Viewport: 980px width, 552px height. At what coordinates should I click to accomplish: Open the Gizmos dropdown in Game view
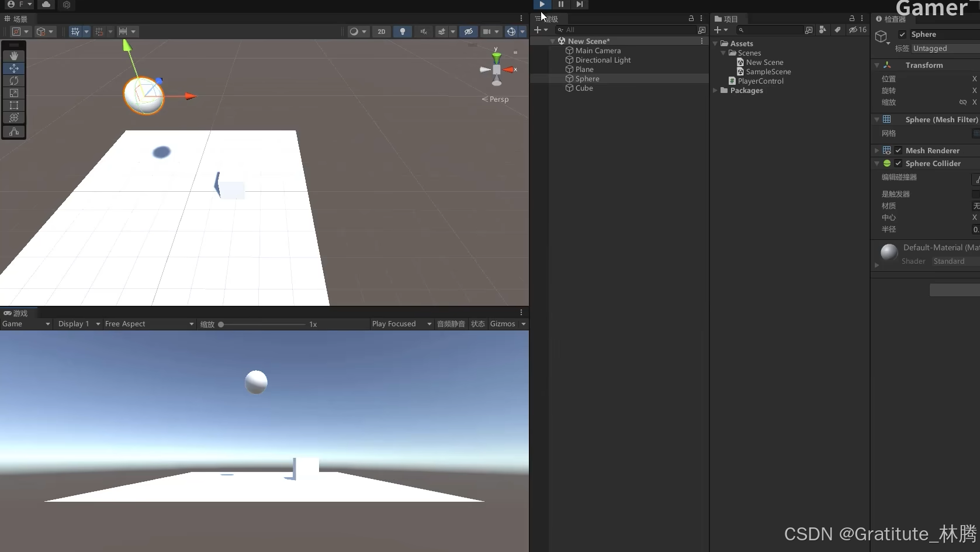click(x=507, y=323)
